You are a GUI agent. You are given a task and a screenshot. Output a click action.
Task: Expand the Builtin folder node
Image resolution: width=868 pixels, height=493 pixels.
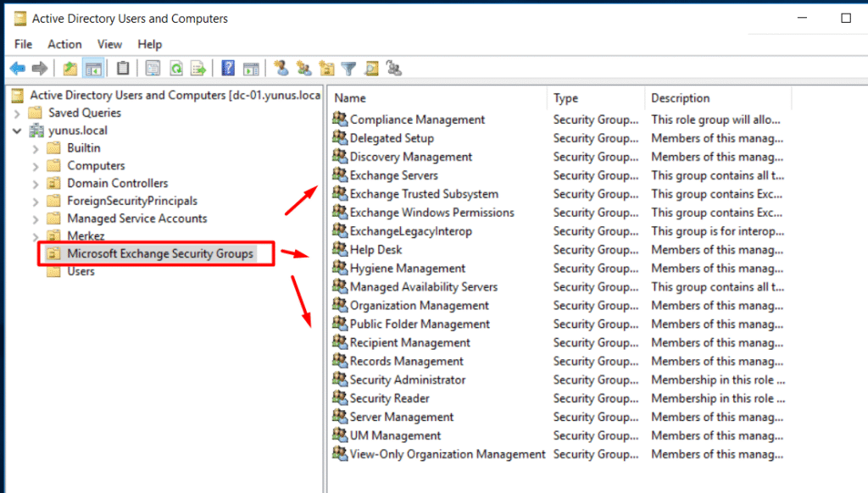click(35, 148)
